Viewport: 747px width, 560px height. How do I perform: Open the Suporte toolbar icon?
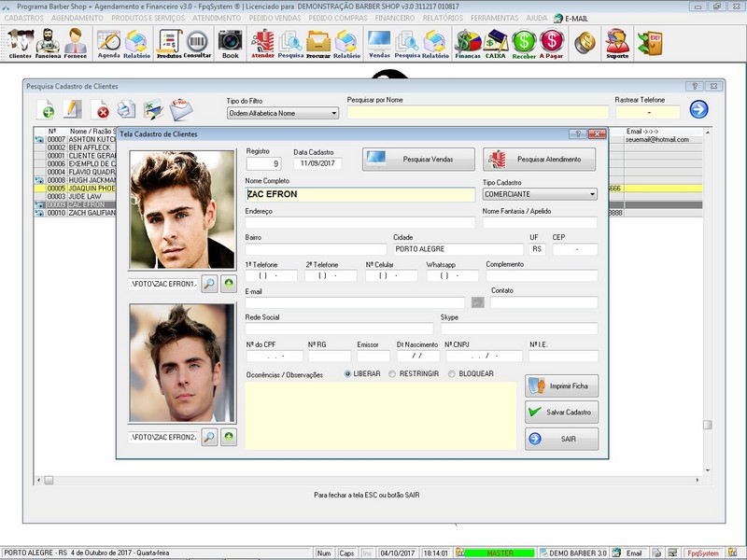[x=616, y=43]
